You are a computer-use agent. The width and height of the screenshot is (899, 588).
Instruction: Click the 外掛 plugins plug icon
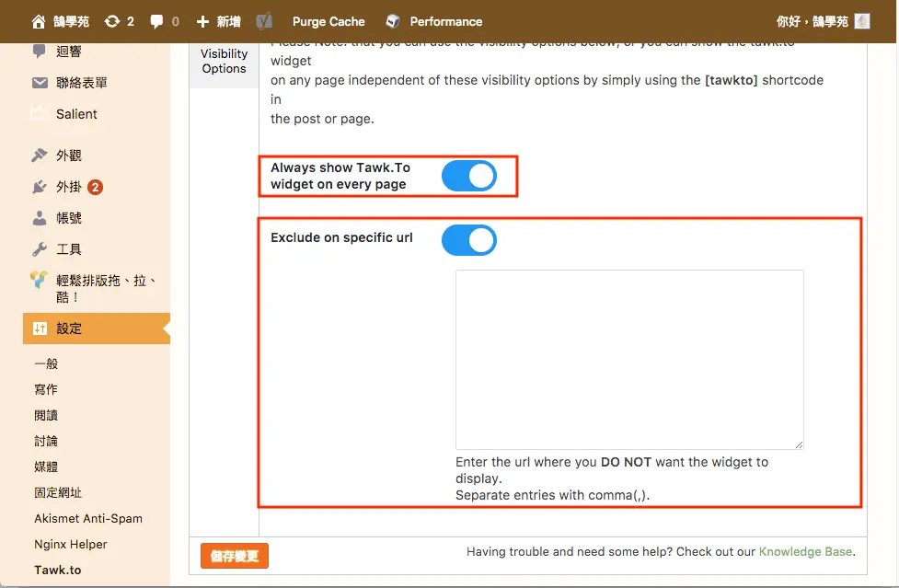point(39,187)
